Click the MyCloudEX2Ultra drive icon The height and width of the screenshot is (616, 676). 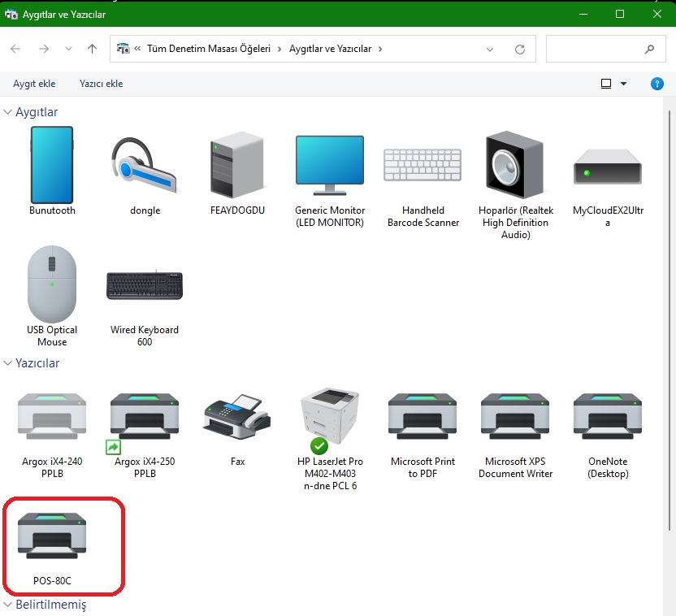[x=608, y=167]
